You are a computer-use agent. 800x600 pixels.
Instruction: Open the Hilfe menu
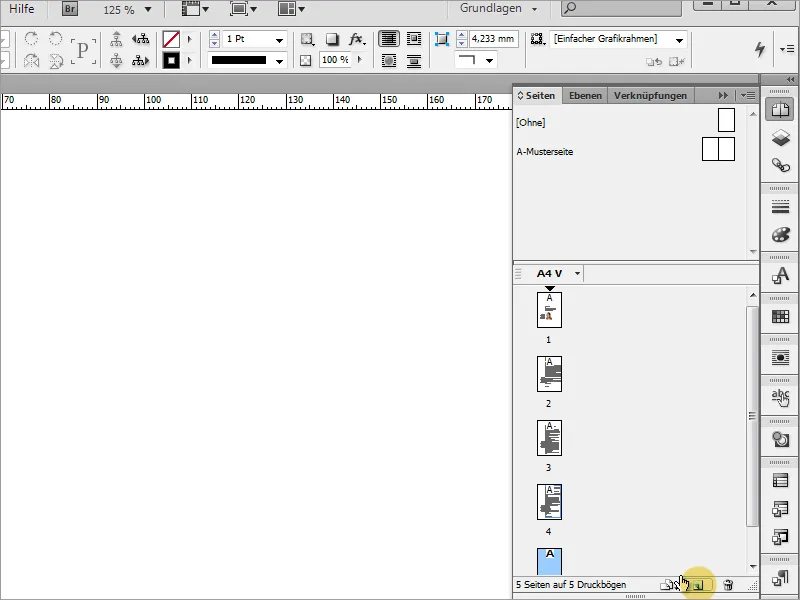coord(21,9)
